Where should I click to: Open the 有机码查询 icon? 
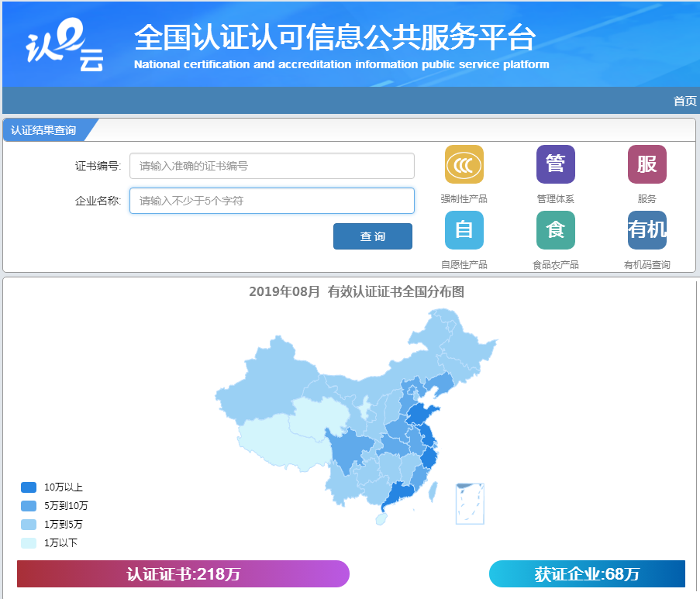[x=647, y=230]
